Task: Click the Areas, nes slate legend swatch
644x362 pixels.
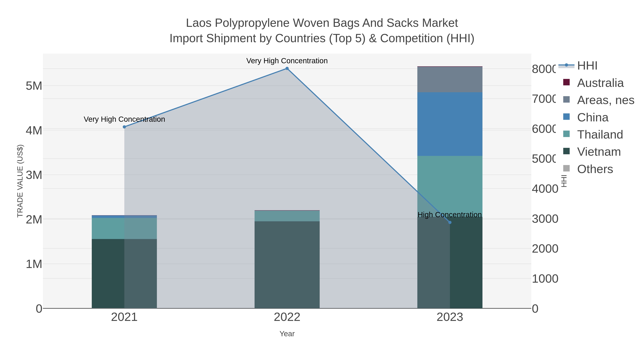Action: click(567, 99)
